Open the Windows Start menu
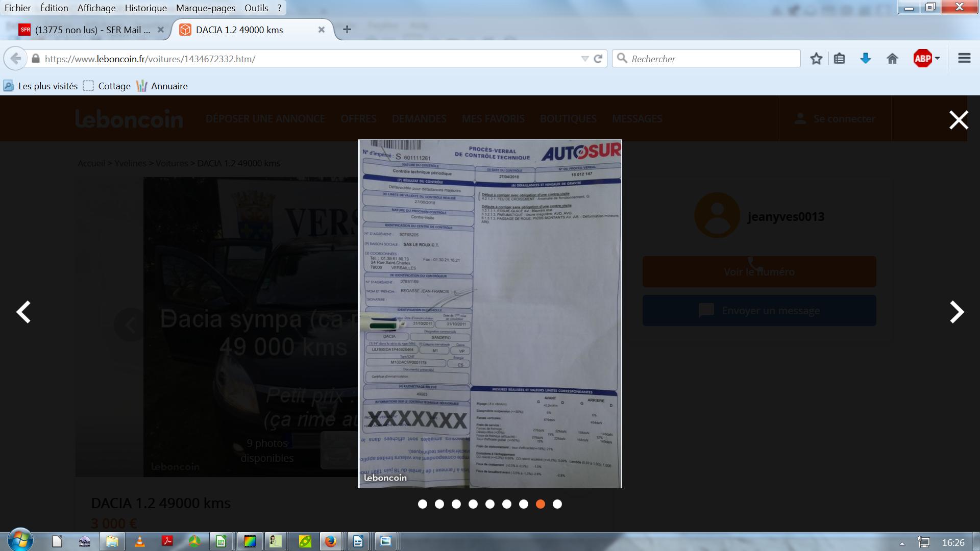Viewport: 980px width, 551px height. click(x=20, y=540)
